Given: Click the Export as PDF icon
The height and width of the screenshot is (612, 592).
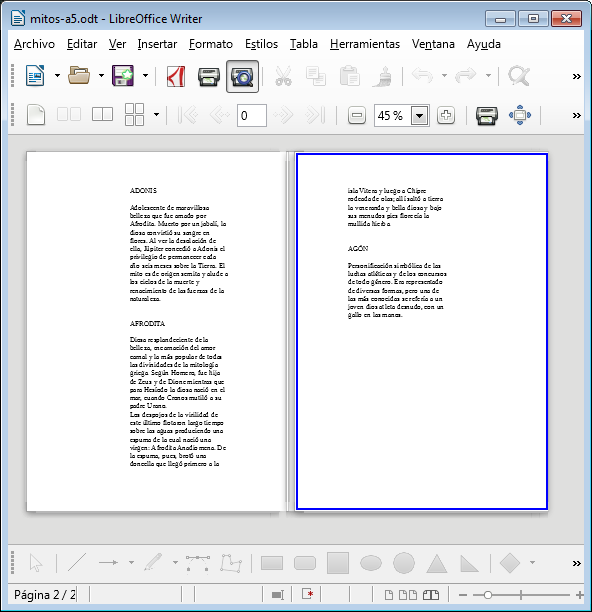Looking at the screenshot, I should (176, 76).
